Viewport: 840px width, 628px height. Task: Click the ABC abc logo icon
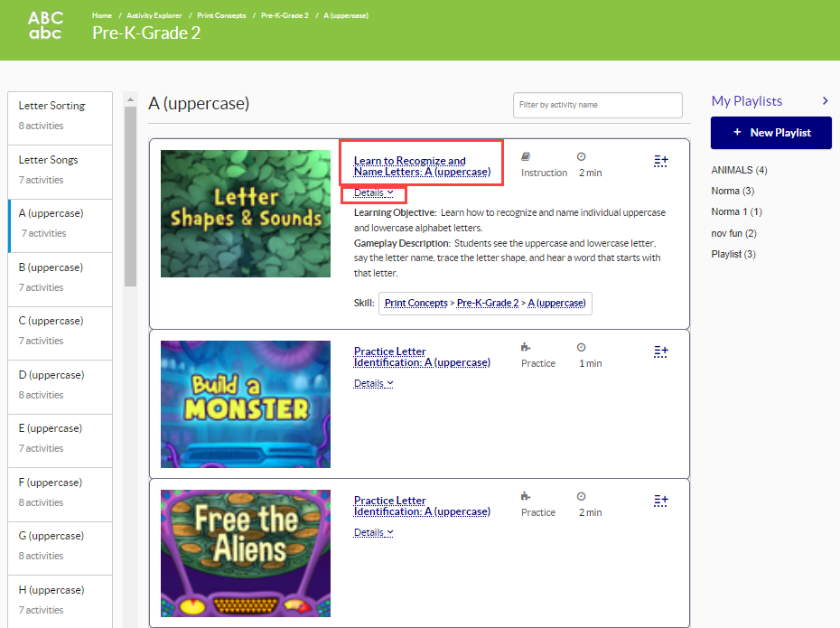click(x=46, y=25)
